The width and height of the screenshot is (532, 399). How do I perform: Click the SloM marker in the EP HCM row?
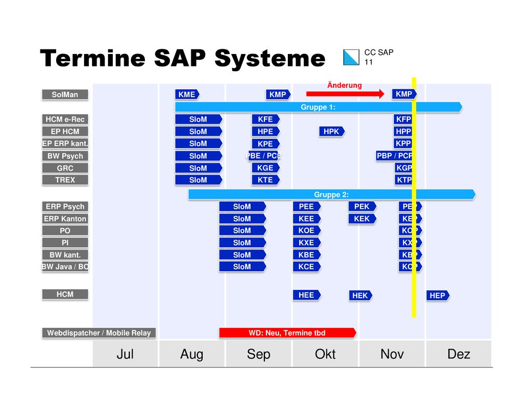pyautogui.click(x=198, y=131)
